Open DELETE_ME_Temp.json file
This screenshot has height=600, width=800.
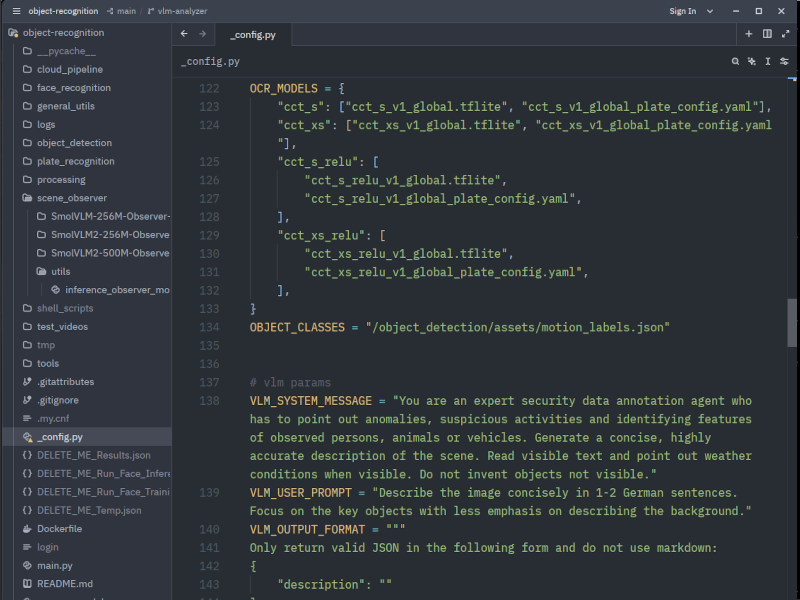[x=87, y=510]
